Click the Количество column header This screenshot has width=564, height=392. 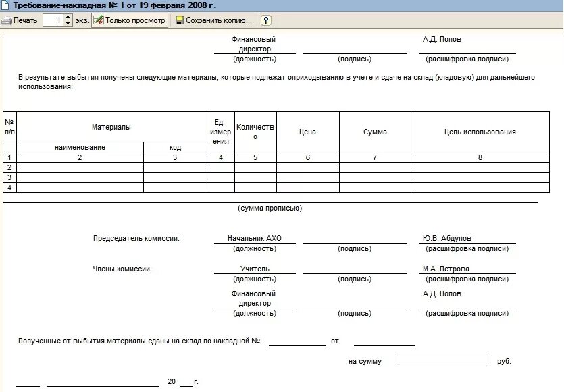tap(255, 132)
